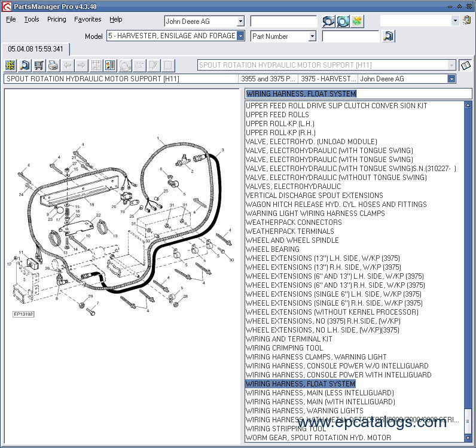Open the top-right empty combo box dropdown

point(454,21)
